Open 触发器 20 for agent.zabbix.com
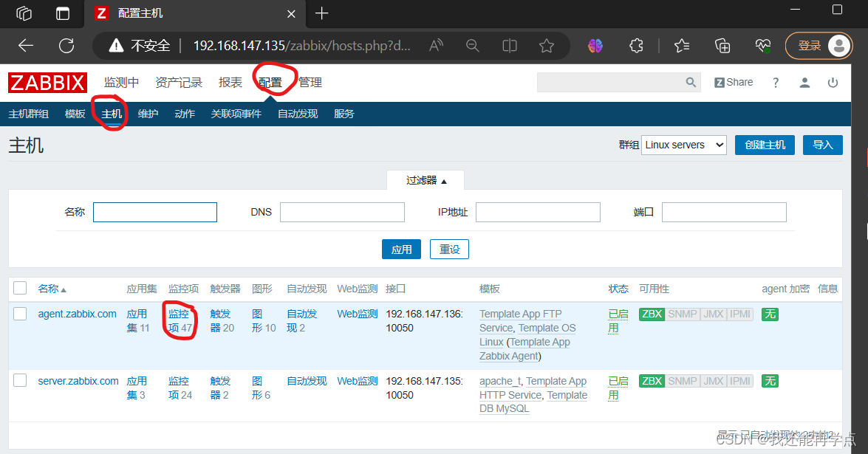Image resolution: width=868 pixels, height=454 pixels. [x=222, y=320]
